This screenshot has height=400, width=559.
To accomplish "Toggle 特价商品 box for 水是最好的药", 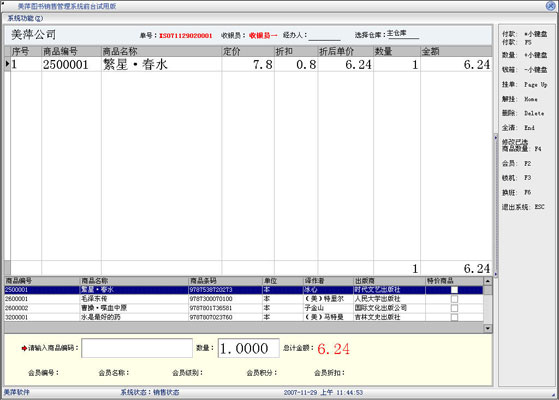I will (x=454, y=317).
